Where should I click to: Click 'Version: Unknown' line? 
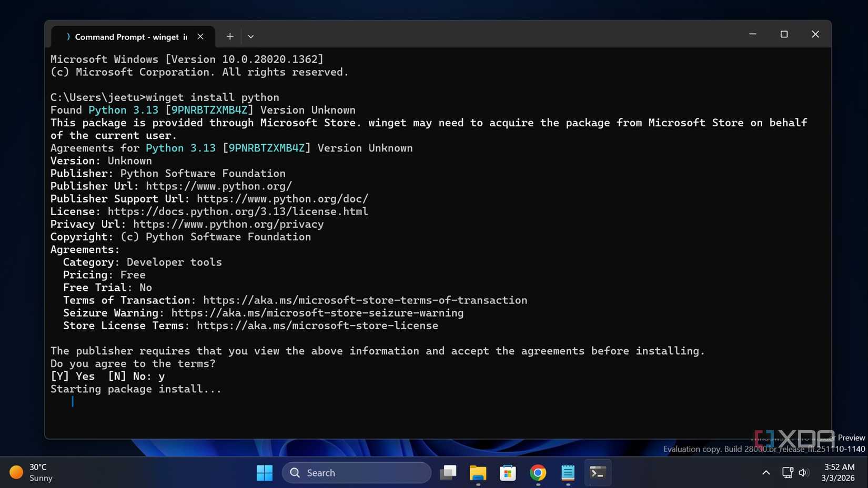click(x=101, y=161)
